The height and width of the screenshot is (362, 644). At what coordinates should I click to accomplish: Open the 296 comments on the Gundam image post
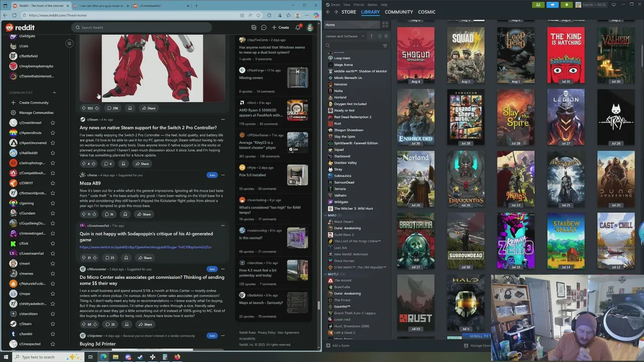(112, 108)
